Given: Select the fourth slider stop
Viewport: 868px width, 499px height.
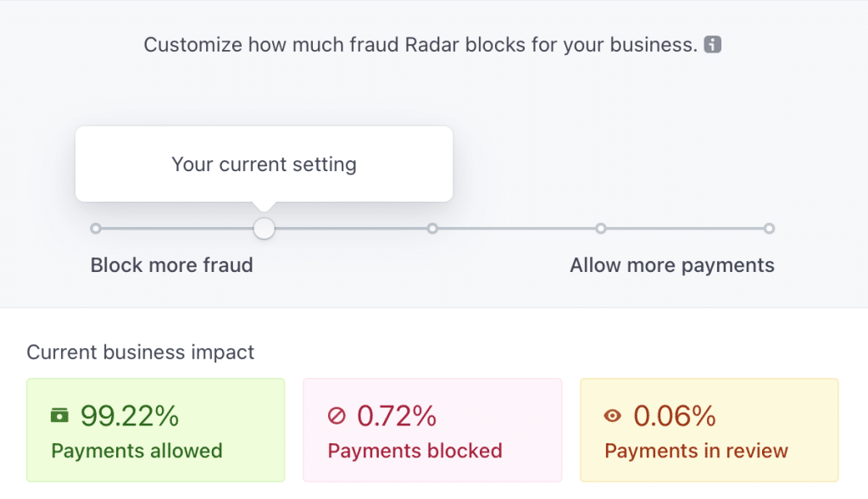Looking at the screenshot, I should pos(601,229).
